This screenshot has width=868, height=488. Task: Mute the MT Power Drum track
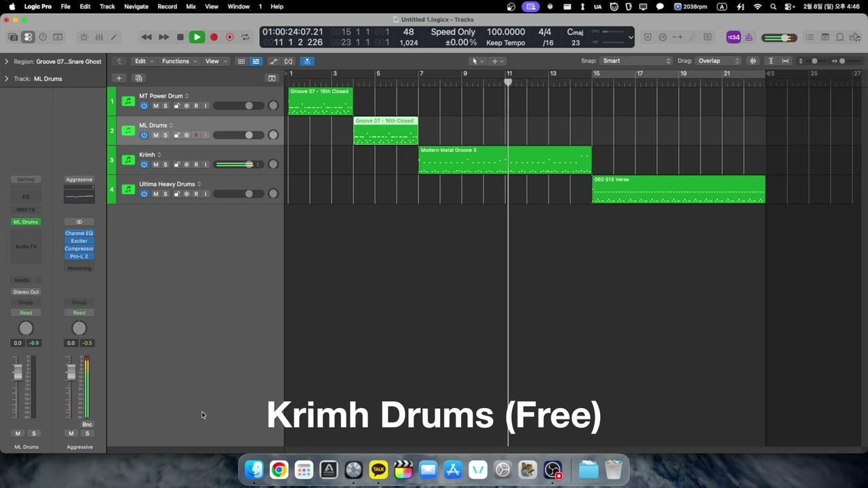click(155, 106)
